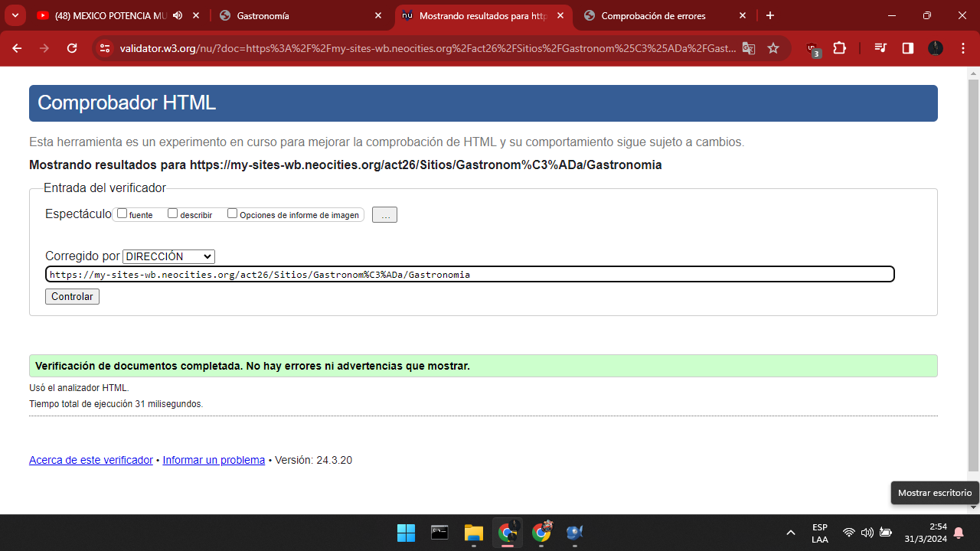Click the Comprobador HTML heading

point(126,103)
